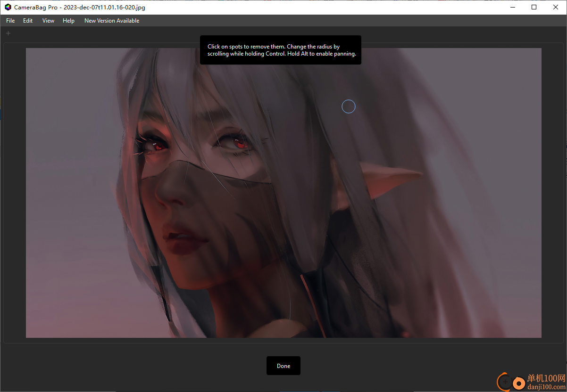Click the portrait image to remove a spot
Viewport: 567px width, 392px height.
click(x=283, y=193)
